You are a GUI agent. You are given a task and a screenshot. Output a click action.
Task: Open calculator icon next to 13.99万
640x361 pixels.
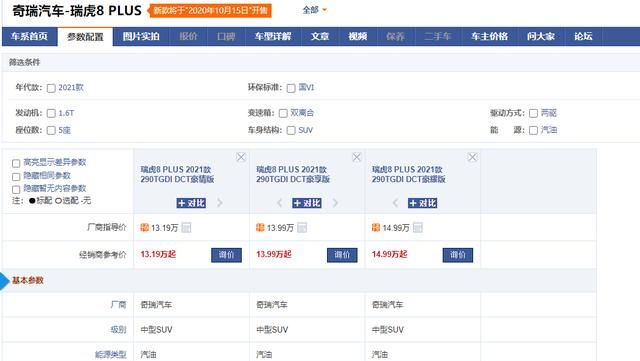[302, 227]
